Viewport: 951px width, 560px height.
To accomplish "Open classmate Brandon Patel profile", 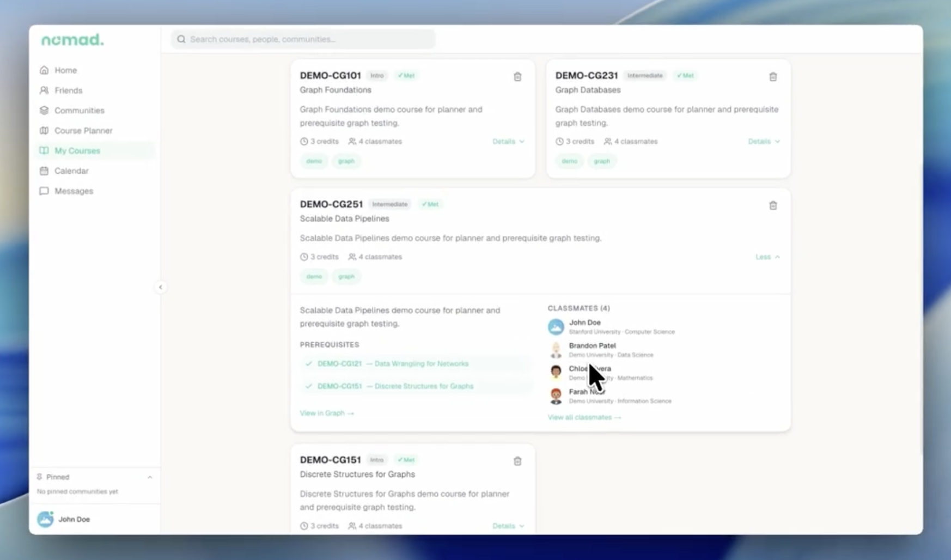I will (592, 345).
